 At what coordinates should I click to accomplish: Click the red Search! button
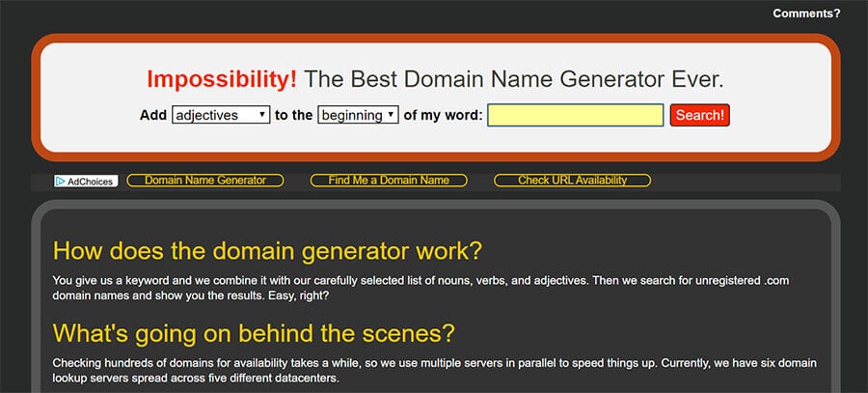[x=700, y=115]
